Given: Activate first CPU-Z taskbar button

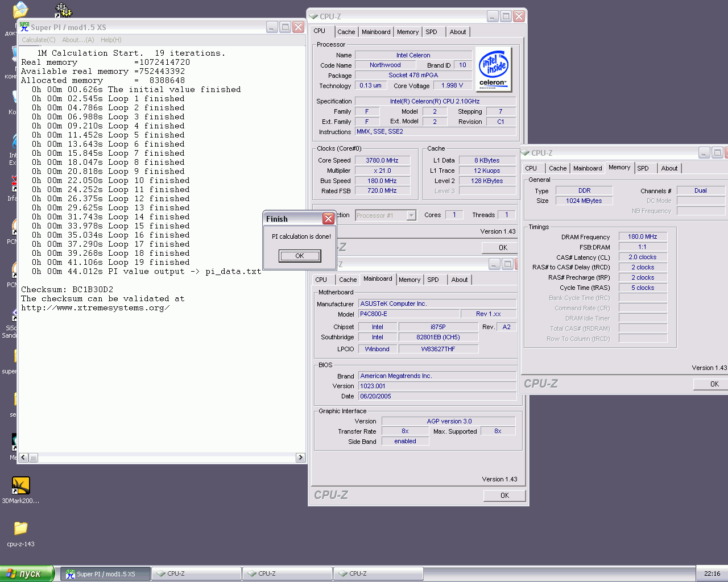Looking at the screenshot, I should point(197,574).
